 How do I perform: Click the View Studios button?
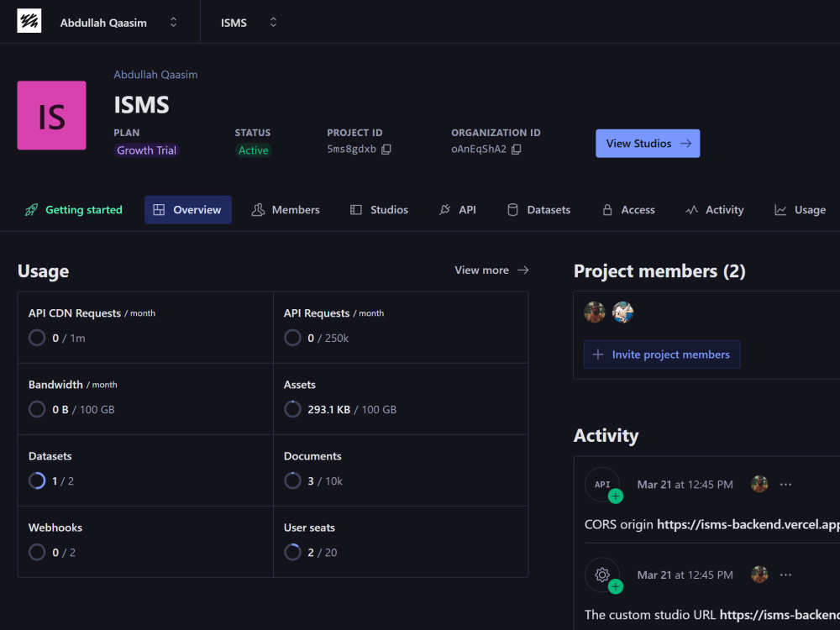[x=648, y=144]
